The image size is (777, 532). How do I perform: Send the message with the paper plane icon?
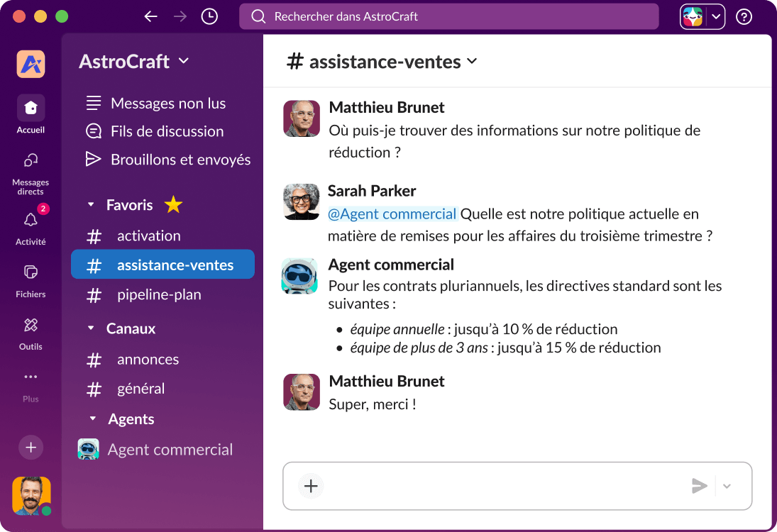click(x=699, y=486)
